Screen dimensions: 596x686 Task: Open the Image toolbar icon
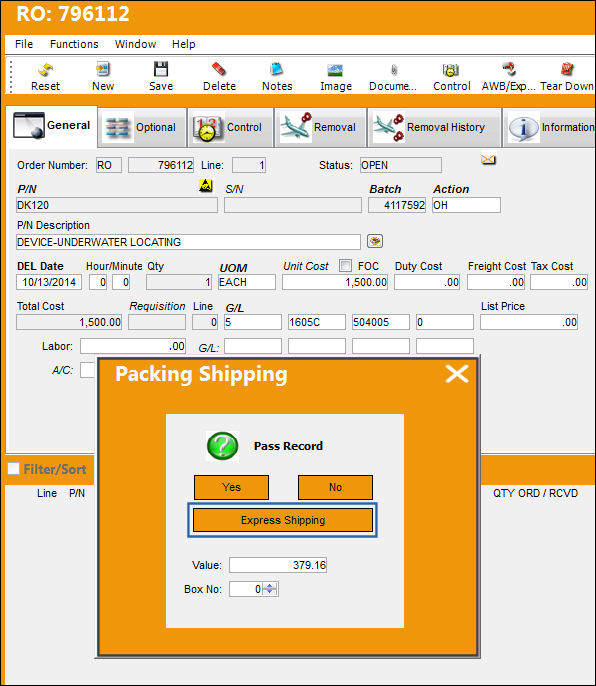[335, 70]
